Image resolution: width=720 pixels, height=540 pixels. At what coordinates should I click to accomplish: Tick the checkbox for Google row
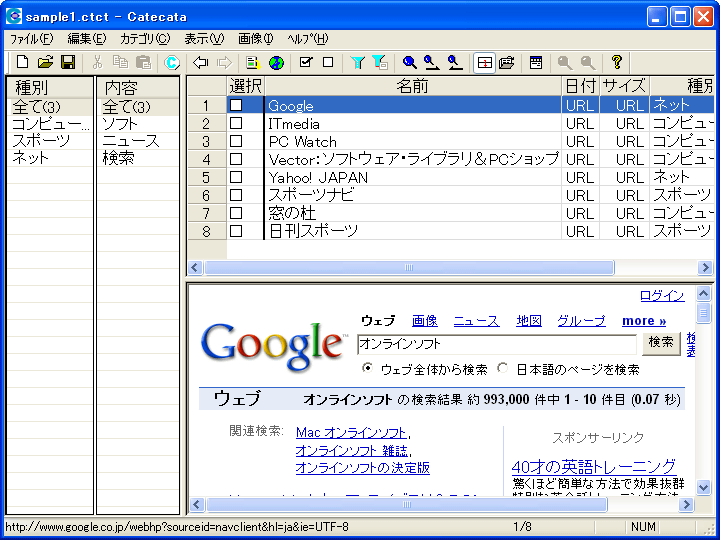pos(236,105)
